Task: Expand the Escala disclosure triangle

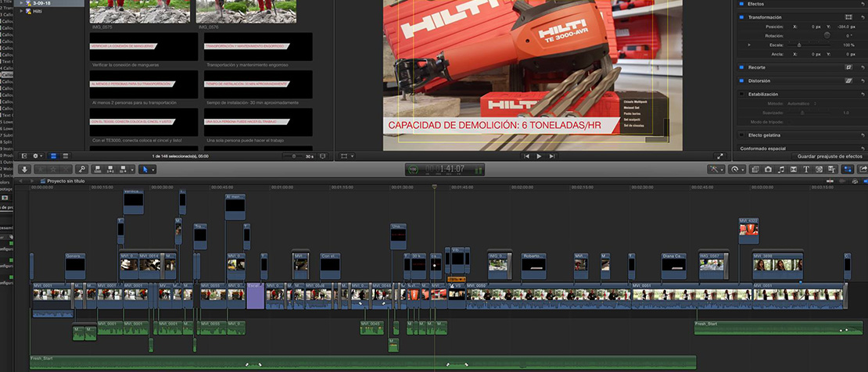Action: [749, 45]
